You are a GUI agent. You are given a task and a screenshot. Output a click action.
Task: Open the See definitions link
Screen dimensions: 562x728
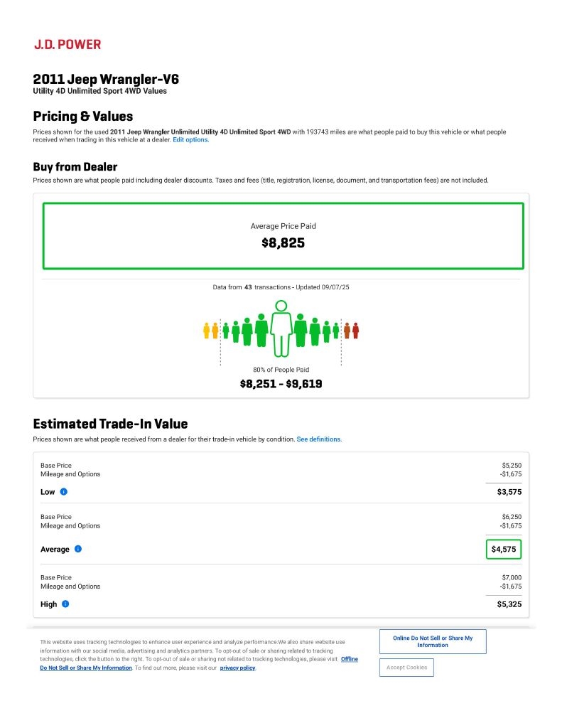click(x=319, y=439)
